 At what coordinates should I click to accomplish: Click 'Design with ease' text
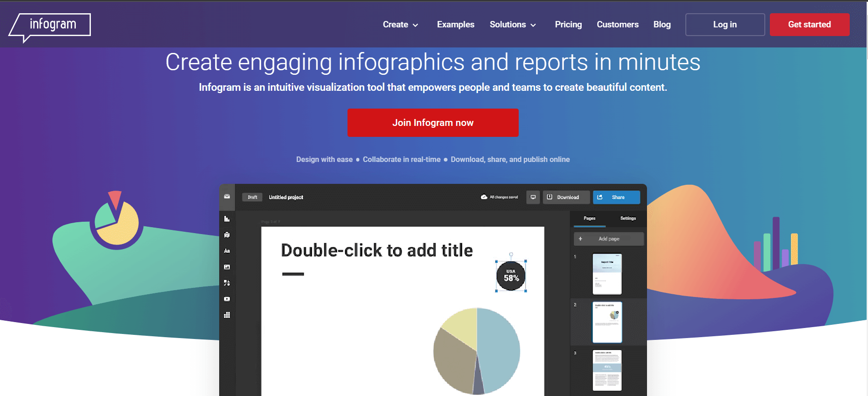[x=324, y=159]
